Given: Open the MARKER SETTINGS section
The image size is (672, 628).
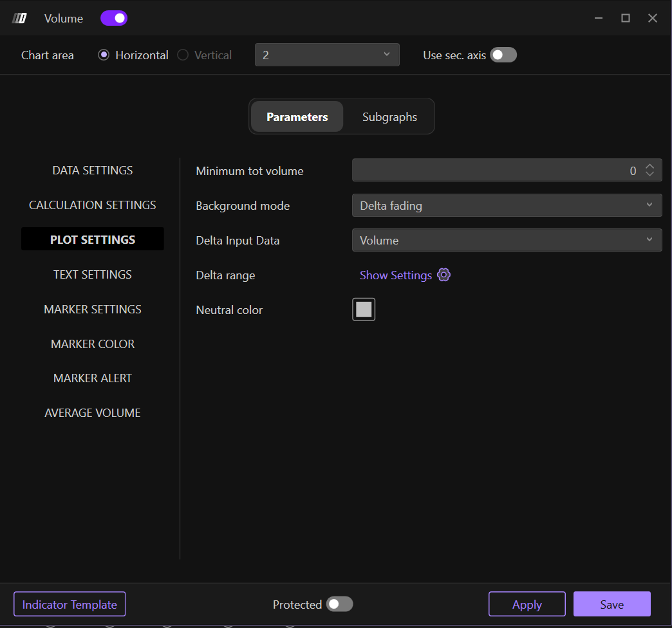Looking at the screenshot, I should (93, 309).
